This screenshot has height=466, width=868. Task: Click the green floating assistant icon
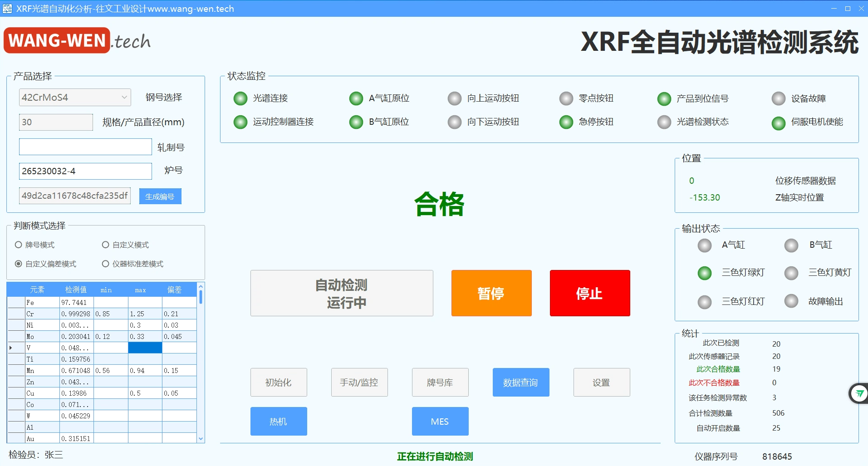click(858, 393)
